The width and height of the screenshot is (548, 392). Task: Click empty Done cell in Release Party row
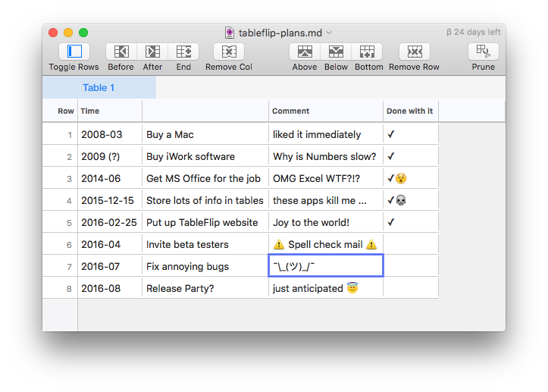click(x=411, y=289)
